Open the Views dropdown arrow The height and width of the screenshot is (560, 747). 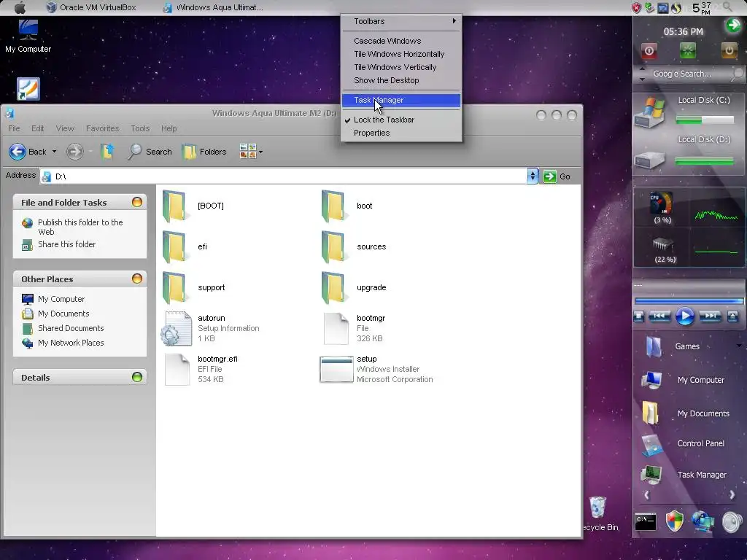(260, 152)
